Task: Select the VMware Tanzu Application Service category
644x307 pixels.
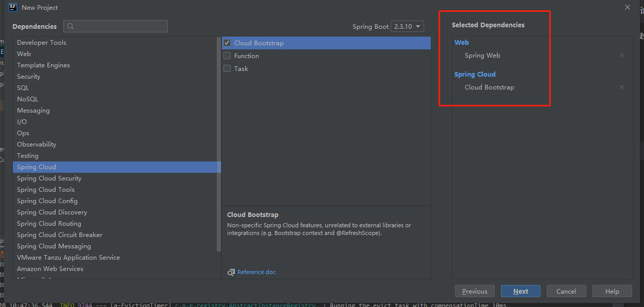Action: [x=115, y=258]
